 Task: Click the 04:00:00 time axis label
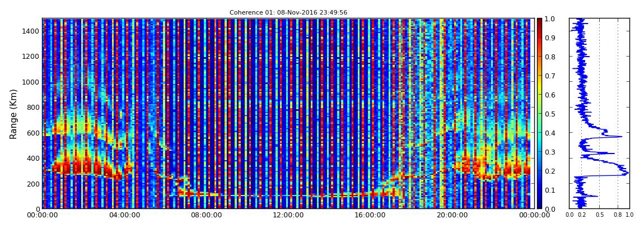pos(124,215)
